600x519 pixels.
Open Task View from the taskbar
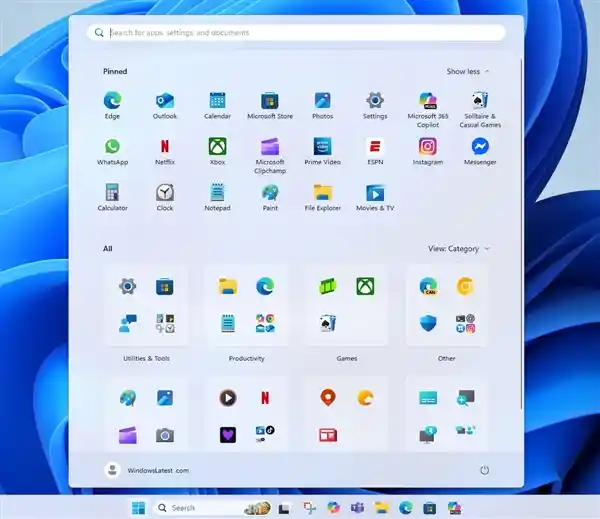click(x=284, y=508)
